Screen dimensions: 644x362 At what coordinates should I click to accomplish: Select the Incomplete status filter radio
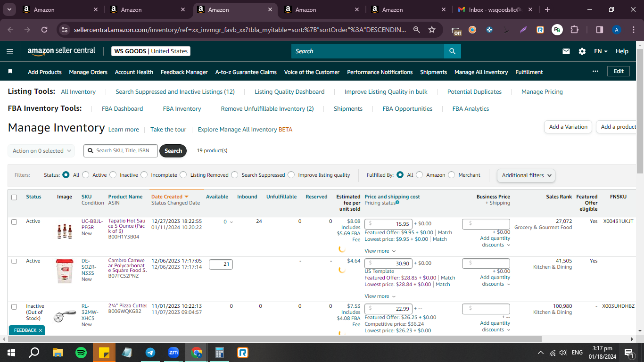pos(144,175)
